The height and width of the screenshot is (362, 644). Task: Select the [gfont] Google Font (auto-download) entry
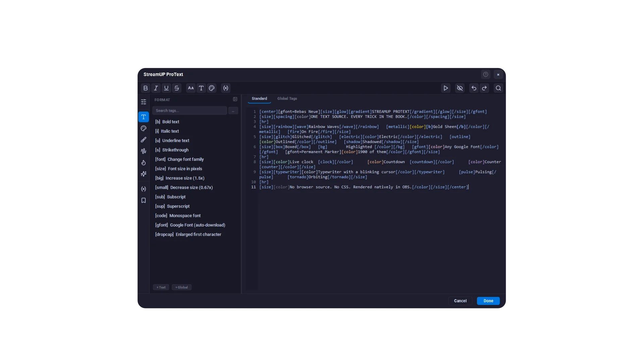[195, 225]
